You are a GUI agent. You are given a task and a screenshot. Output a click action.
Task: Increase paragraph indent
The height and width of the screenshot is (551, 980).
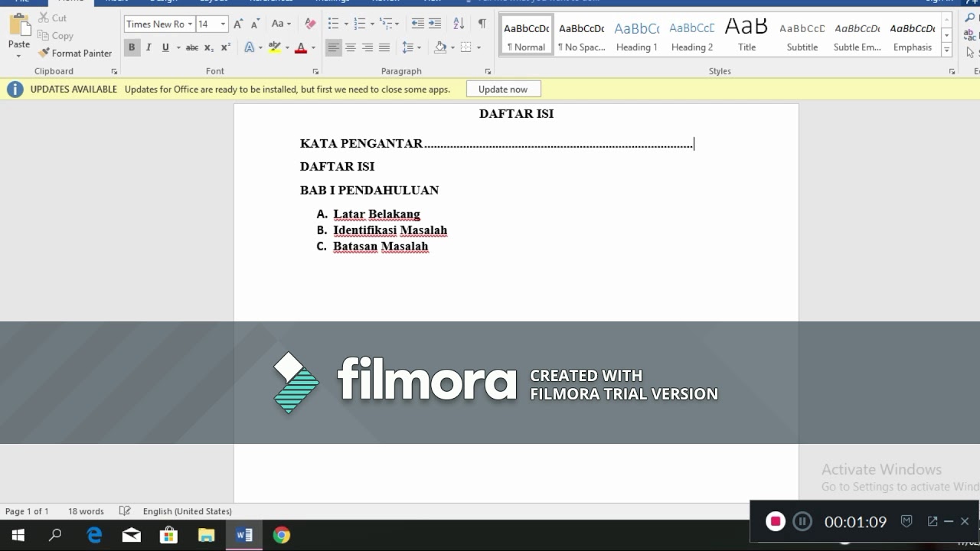[434, 24]
